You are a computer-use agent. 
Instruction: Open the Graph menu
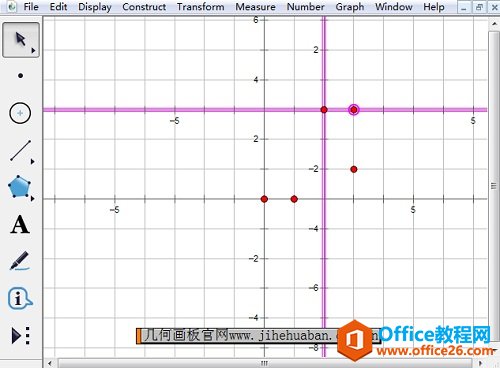[350, 7]
